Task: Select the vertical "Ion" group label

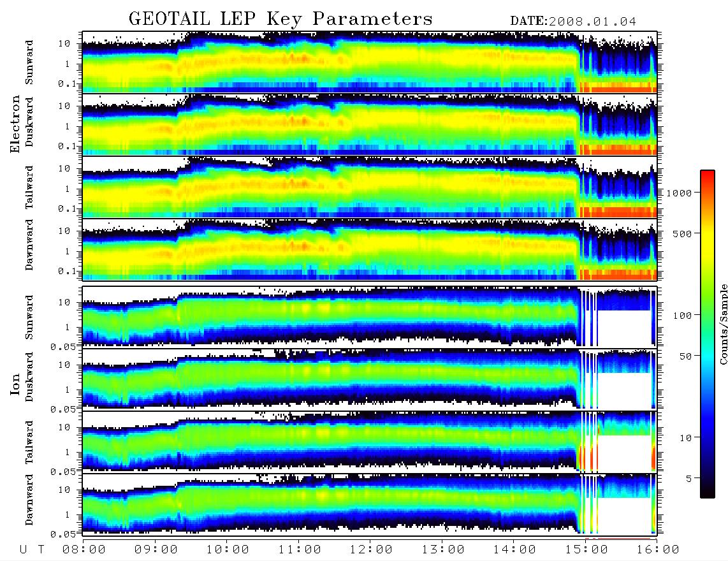Action: (15, 384)
